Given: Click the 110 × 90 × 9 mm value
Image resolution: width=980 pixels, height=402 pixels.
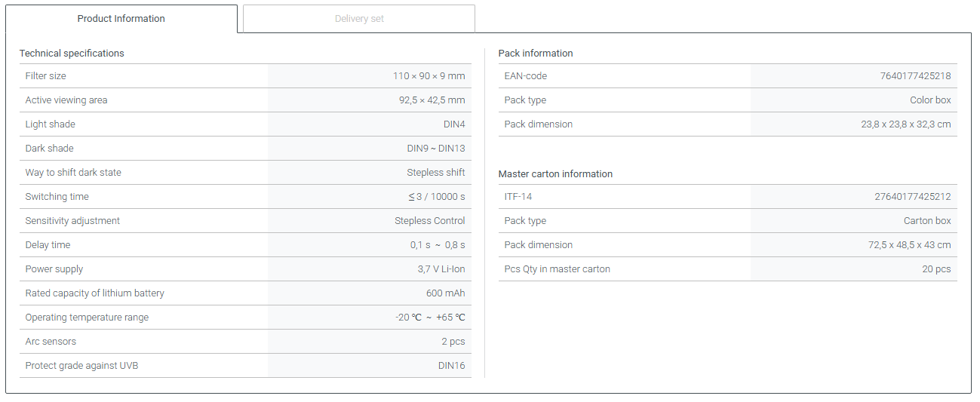Looking at the screenshot, I should pyautogui.click(x=429, y=76).
